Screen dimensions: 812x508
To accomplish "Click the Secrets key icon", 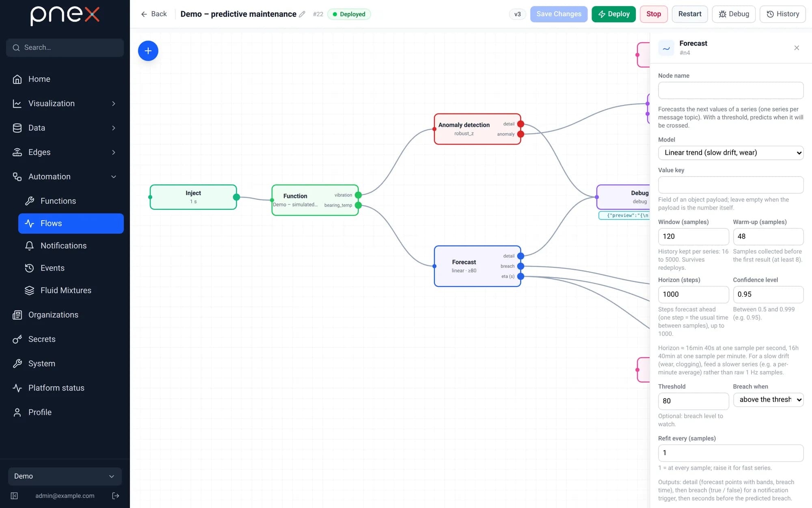I will 17,339.
